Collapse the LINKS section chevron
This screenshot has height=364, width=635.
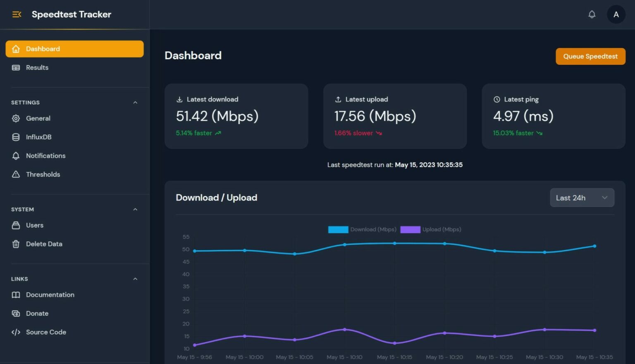pos(135,278)
